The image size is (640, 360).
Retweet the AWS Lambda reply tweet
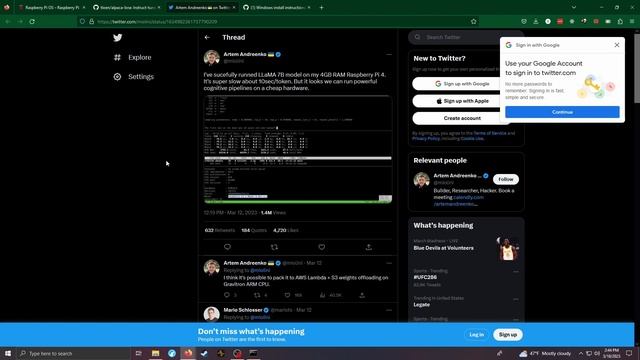tap(257, 295)
